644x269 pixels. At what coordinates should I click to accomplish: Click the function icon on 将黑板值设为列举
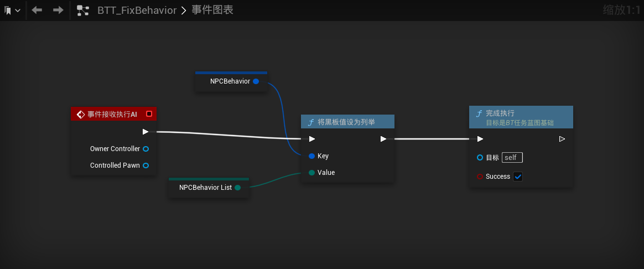point(311,122)
